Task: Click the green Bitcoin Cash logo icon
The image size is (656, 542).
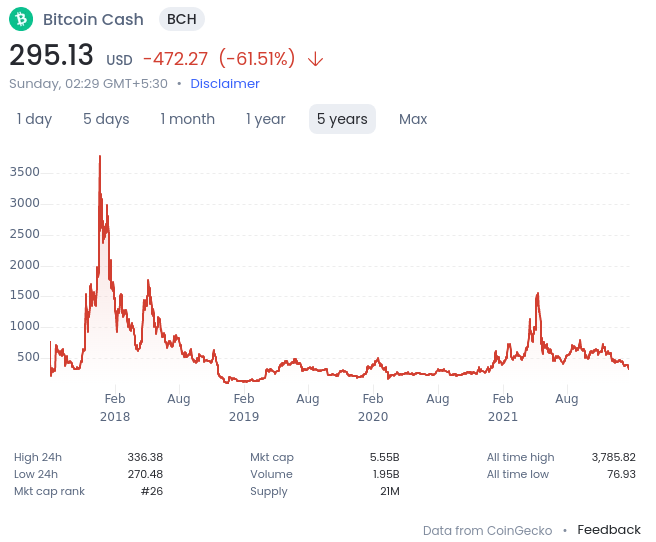Action: click(x=21, y=19)
